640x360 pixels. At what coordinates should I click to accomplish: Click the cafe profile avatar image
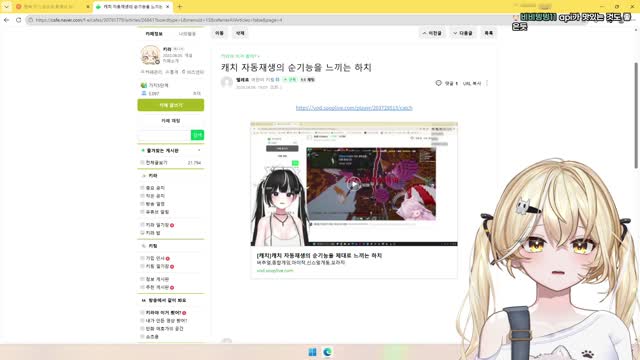(x=150, y=55)
